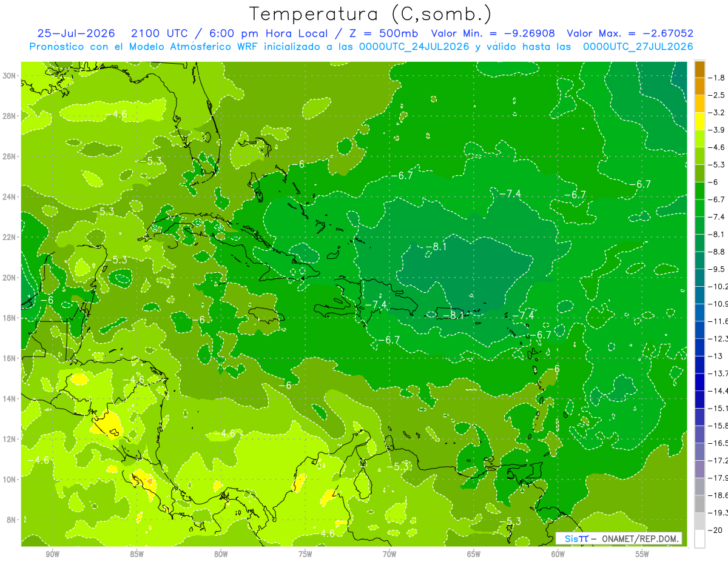Click the '14N' latitude axis label
Image resolution: width=728 pixels, height=562 pixels.
click(10, 398)
